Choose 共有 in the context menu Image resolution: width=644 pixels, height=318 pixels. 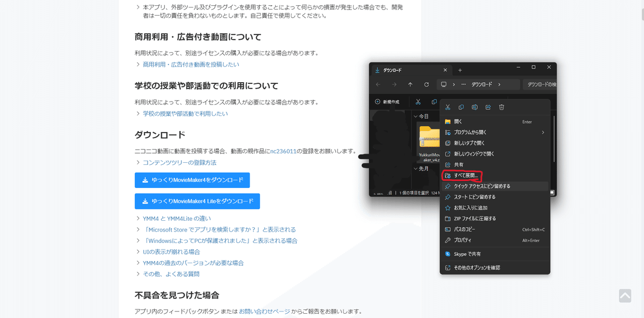click(495, 164)
